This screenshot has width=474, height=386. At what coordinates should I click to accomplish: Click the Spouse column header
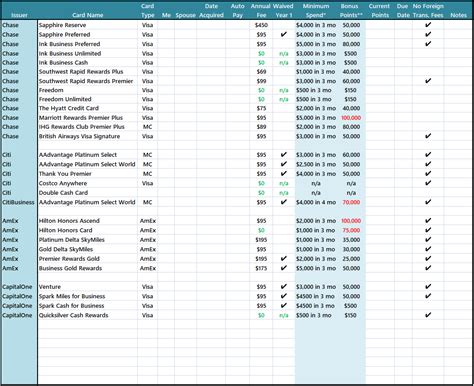coord(185,15)
